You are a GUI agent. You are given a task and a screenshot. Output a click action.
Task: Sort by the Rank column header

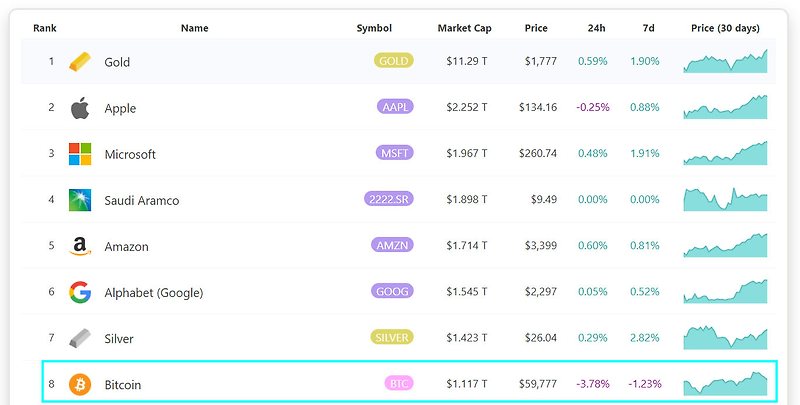(x=45, y=28)
